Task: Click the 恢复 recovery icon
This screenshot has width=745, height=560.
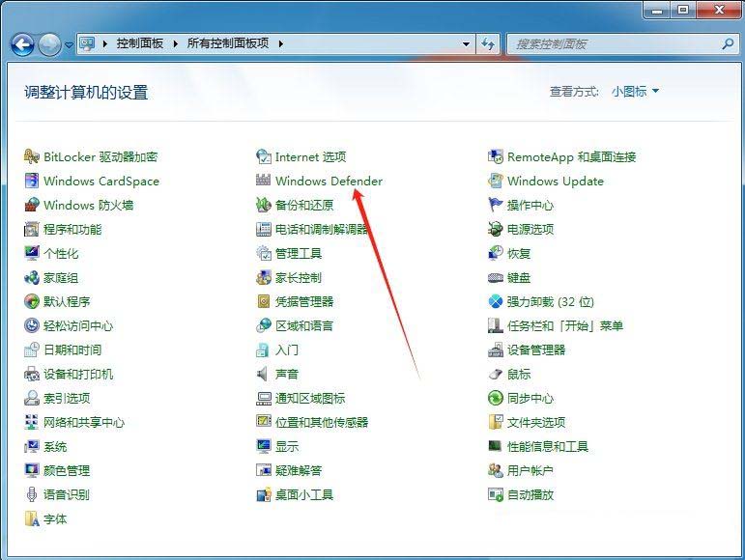Action: point(496,253)
